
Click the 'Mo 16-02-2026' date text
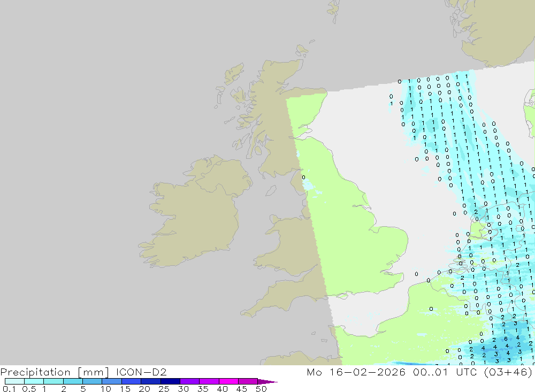coord(356,372)
